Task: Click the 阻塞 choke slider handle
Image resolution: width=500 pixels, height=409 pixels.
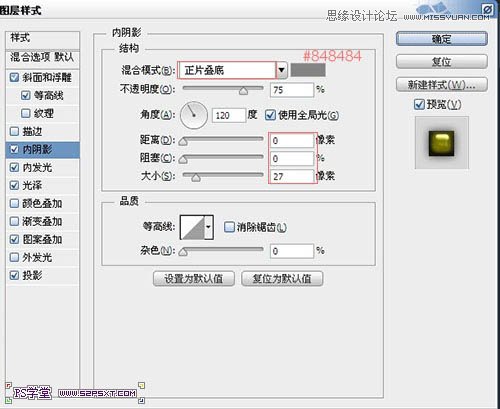Action: click(x=183, y=160)
